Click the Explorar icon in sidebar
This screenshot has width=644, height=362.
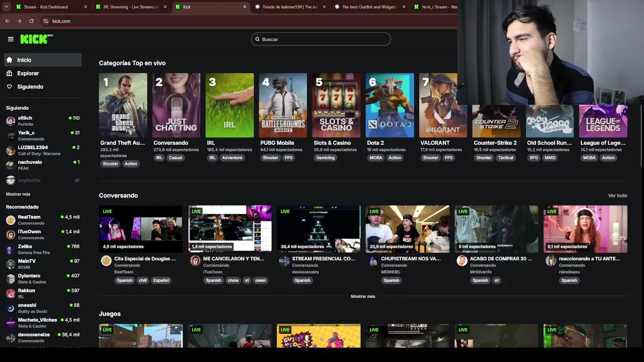[9, 73]
